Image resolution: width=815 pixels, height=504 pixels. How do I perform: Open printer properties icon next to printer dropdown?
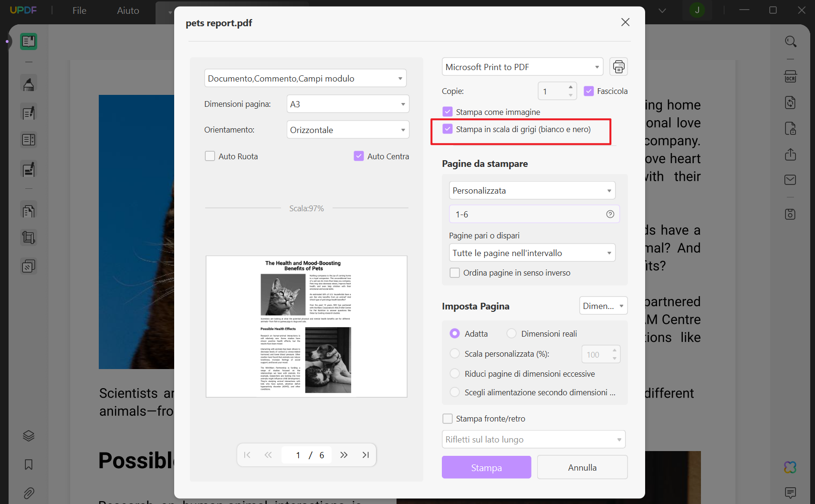[x=618, y=67]
